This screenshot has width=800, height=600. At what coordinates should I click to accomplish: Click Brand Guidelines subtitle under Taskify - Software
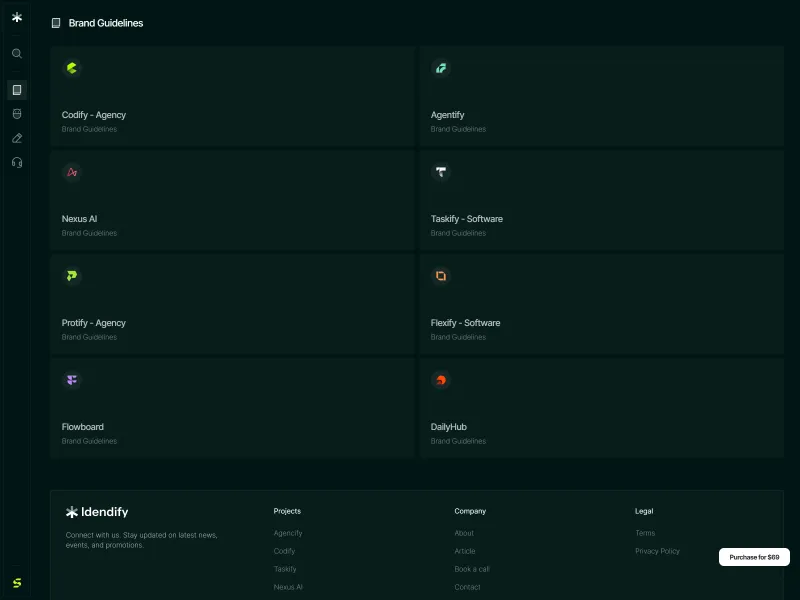coord(458,233)
